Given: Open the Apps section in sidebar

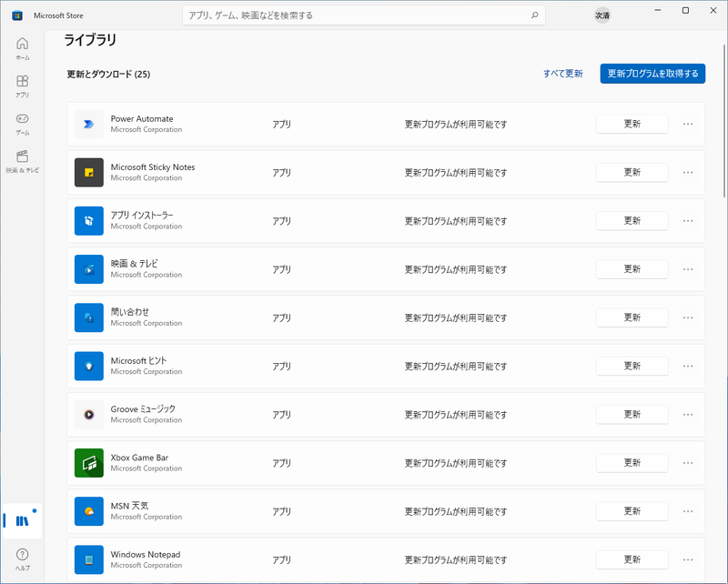Looking at the screenshot, I should click(x=22, y=86).
